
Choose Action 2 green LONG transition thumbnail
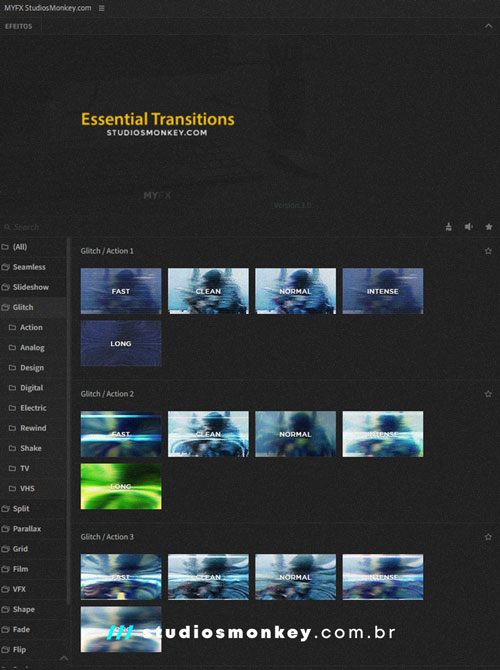(121, 486)
